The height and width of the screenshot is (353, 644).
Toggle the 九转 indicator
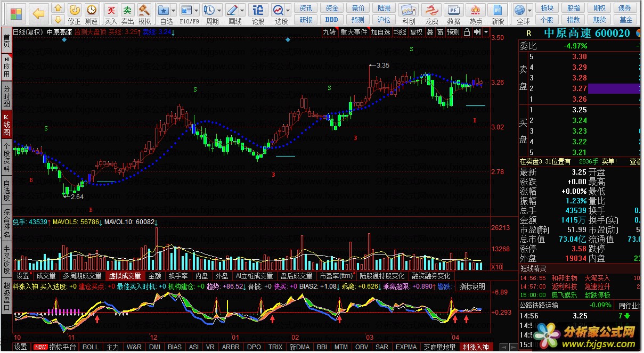(329, 32)
